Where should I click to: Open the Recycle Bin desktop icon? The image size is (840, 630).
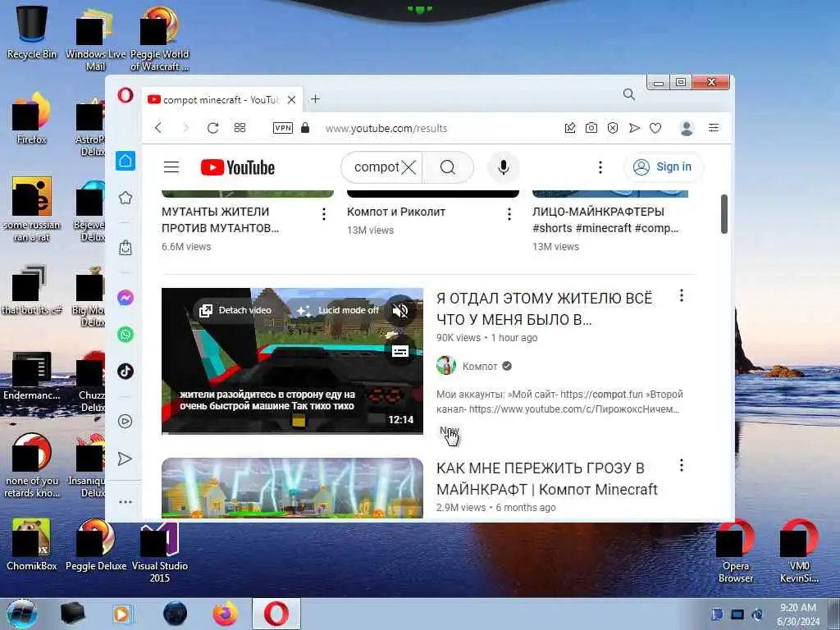tap(32, 32)
